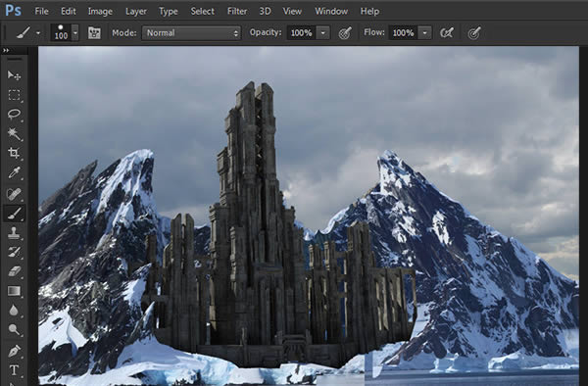Click the Flow 100% value field

tap(403, 33)
